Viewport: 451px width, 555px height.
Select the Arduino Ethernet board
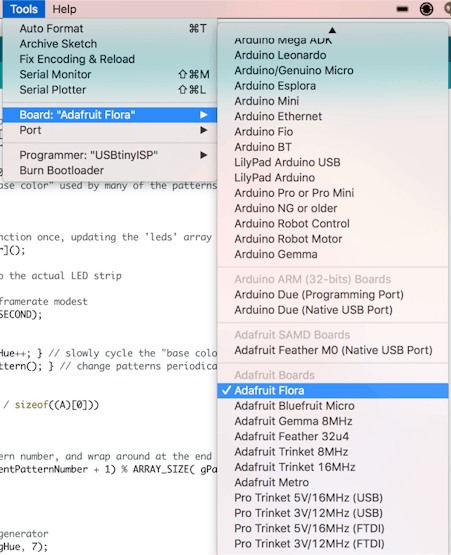pyautogui.click(x=333, y=116)
